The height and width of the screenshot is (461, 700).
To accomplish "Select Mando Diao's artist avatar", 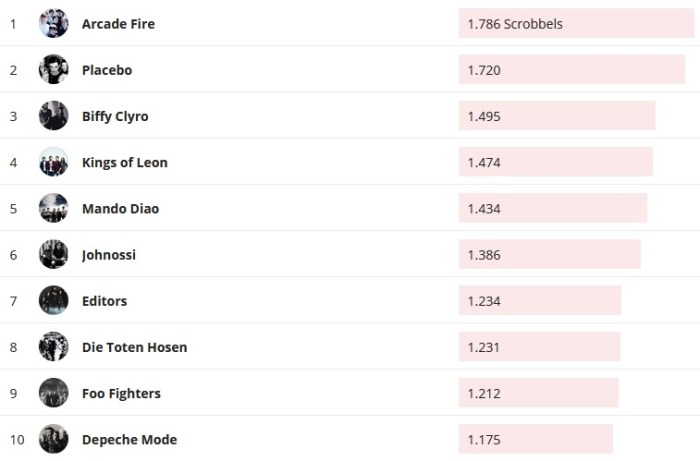I will pyautogui.click(x=53, y=208).
